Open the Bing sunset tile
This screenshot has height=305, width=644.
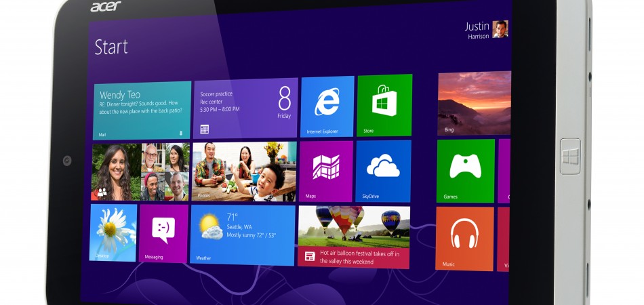474,103
